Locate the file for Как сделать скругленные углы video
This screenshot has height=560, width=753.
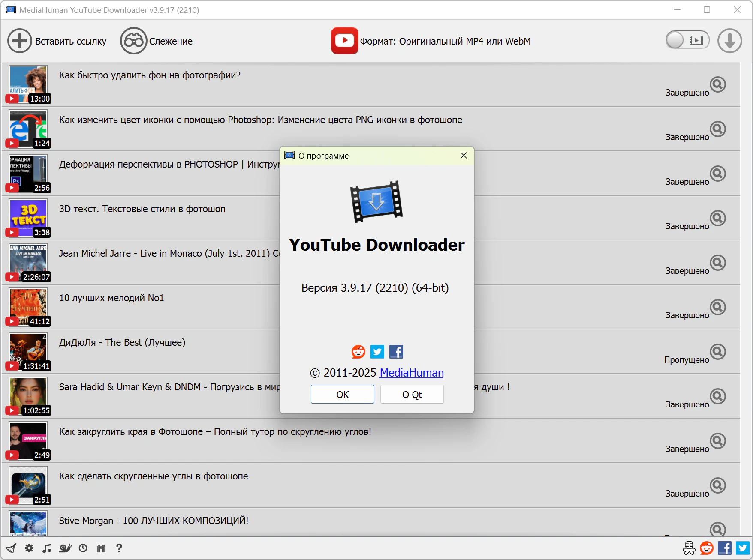click(718, 485)
